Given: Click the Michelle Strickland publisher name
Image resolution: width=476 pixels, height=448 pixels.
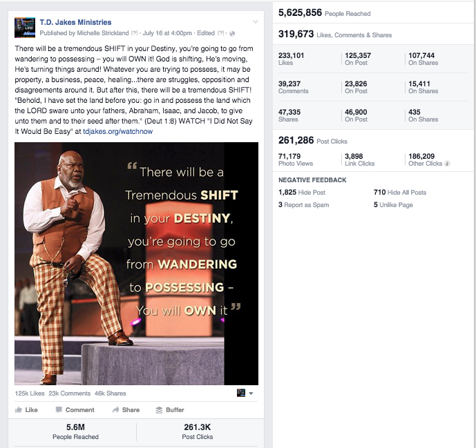Looking at the screenshot, I should coord(103,33).
